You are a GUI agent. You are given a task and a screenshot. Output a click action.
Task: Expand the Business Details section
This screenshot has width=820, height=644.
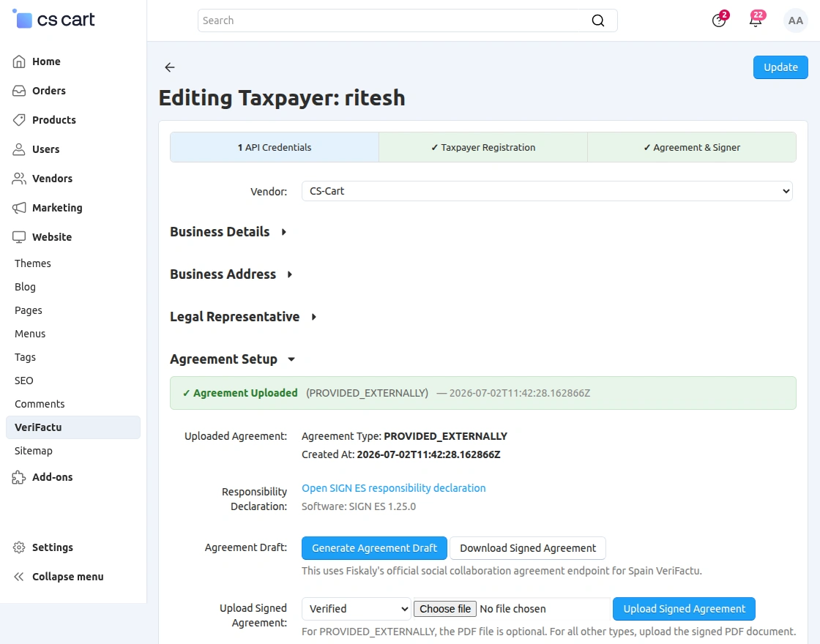[228, 231]
